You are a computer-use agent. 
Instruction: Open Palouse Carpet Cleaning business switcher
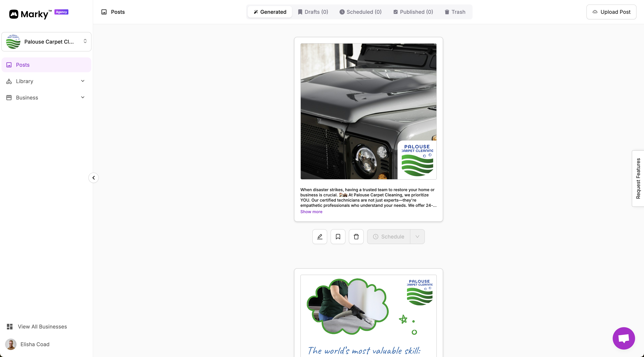[46, 42]
